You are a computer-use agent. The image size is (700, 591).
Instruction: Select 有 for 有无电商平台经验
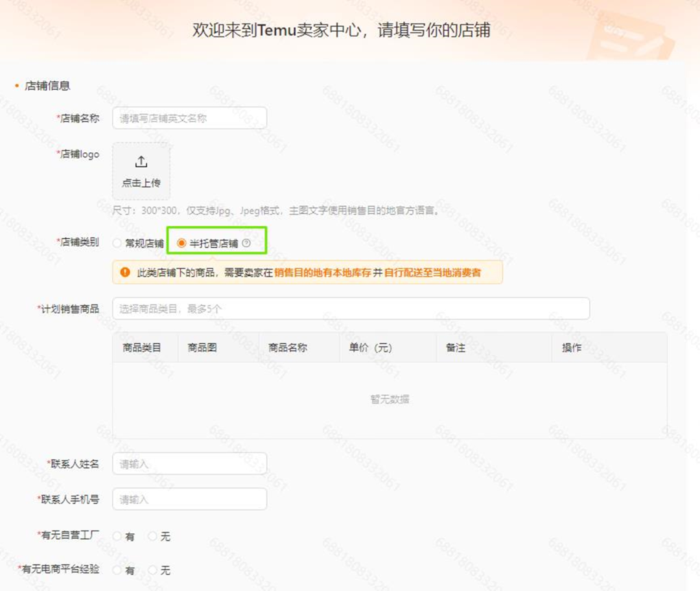117,571
